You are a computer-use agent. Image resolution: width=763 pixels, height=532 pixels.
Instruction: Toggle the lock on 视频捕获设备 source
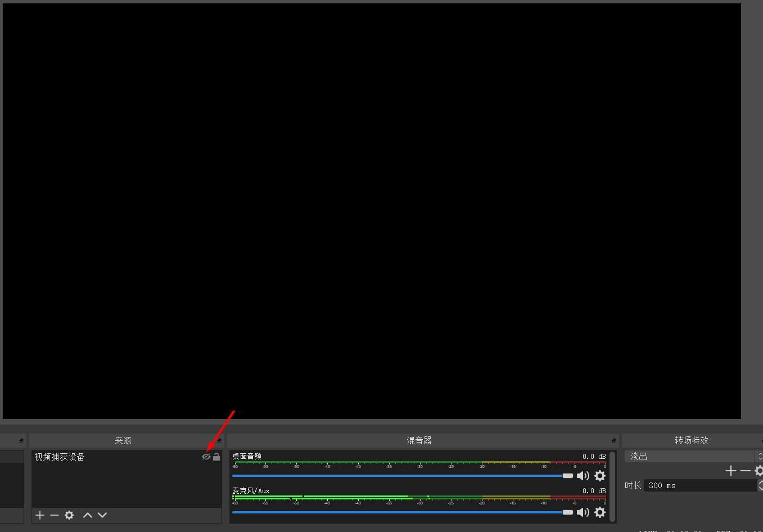[216, 457]
